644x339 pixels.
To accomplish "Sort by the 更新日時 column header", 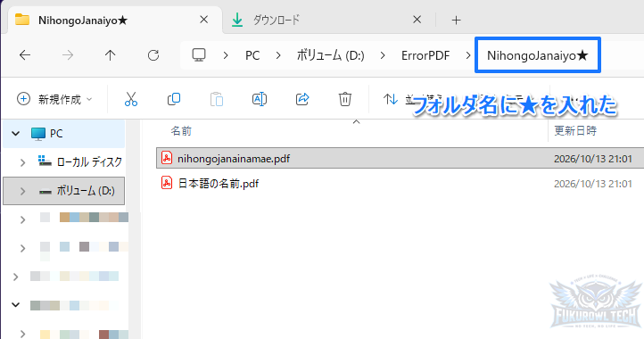I will [x=575, y=130].
